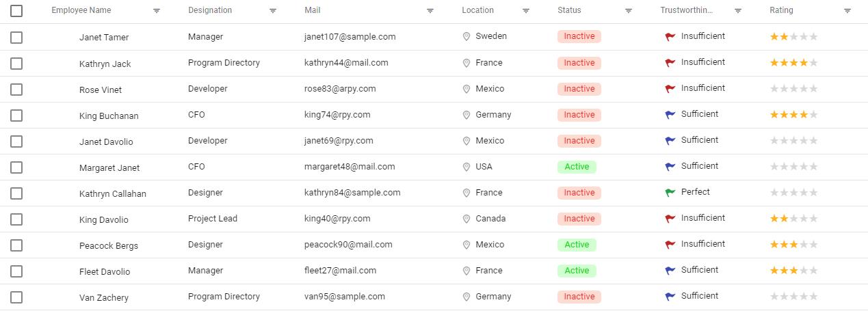The width and height of the screenshot is (868, 311).
Task: Click the Active badge for Peacock Bergs
Action: coord(577,245)
